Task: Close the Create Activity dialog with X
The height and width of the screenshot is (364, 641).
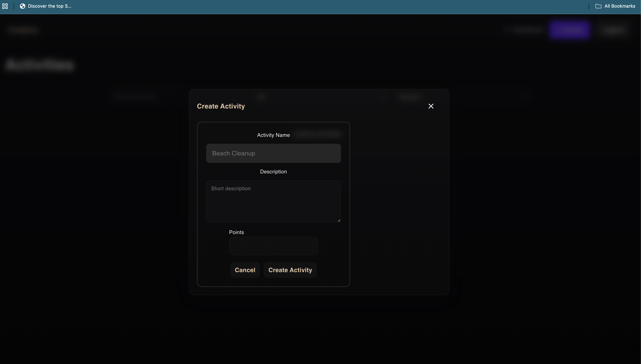Action: (431, 106)
